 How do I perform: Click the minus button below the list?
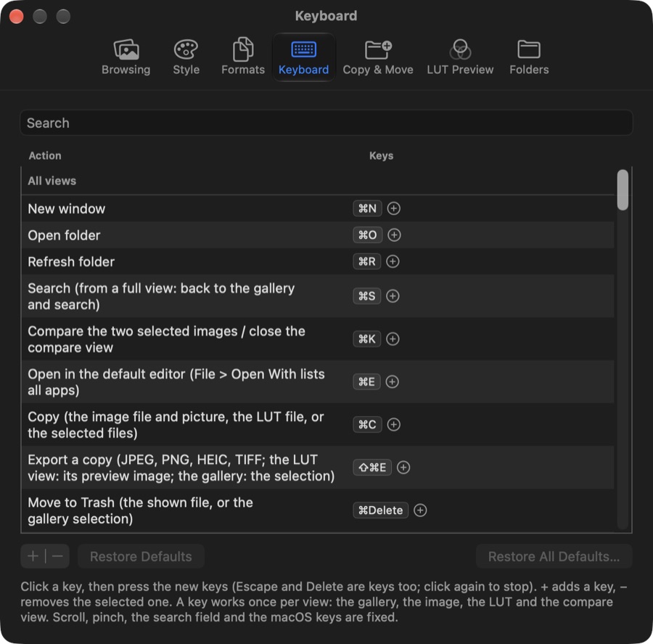click(57, 556)
